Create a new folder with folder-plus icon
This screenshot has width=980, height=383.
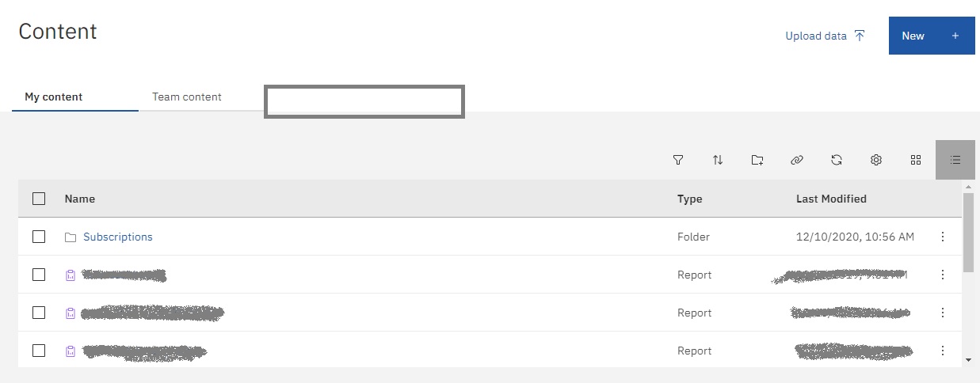pos(757,160)
